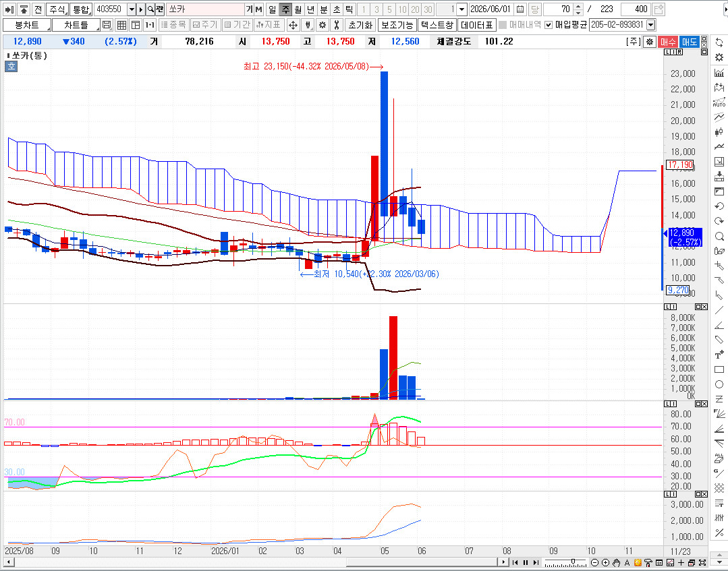
Task: Switch to minute 분 period tab
Action: pyautogui.click(x=324, y=9)
